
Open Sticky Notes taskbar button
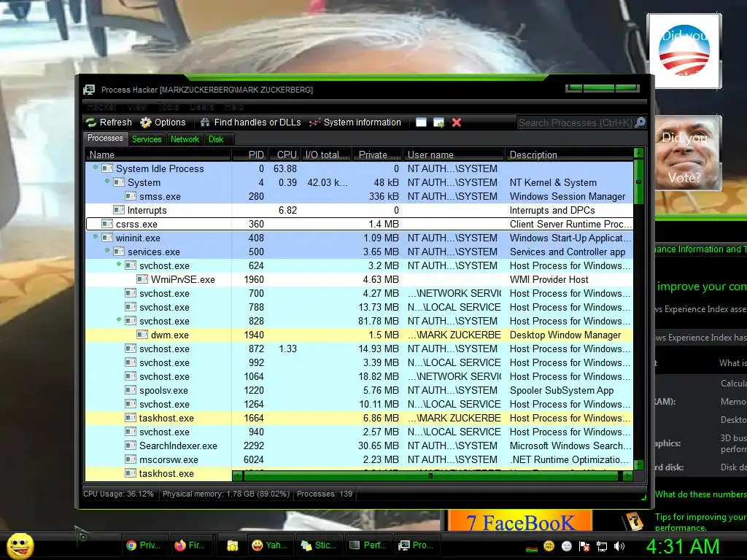tap(318, 545)
